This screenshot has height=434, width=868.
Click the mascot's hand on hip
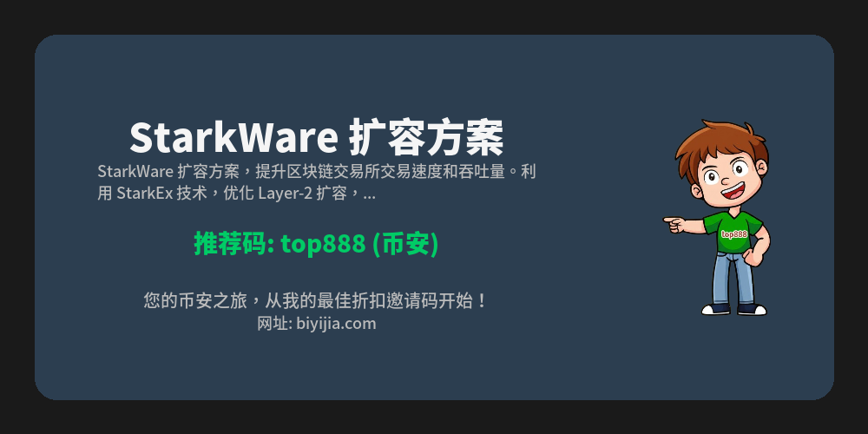pos(753,256)
